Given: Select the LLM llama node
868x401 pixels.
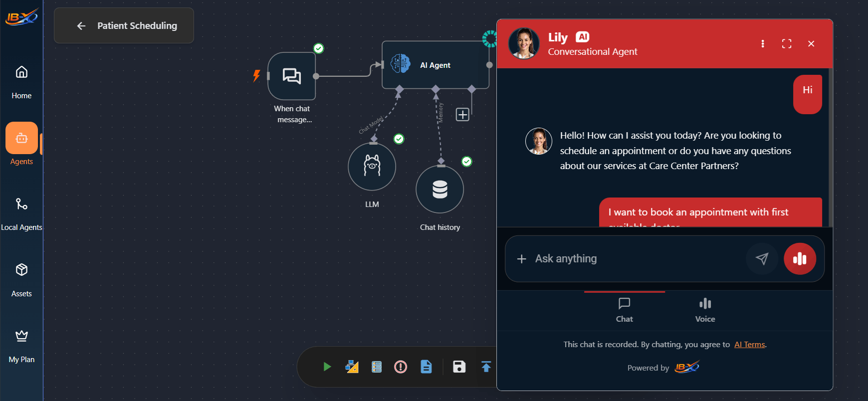Looking at the screenshot, I should click(x=372, y=167).
